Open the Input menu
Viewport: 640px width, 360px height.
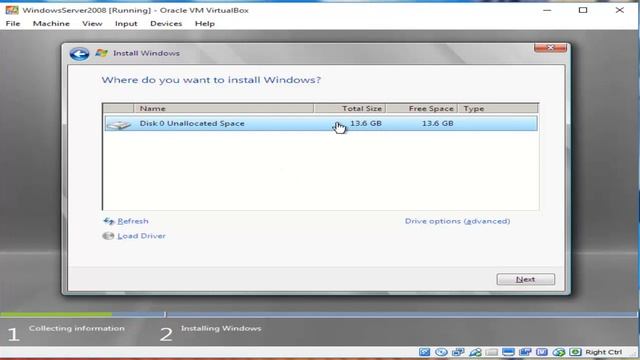pyautogui.click(x=126, y=24)
